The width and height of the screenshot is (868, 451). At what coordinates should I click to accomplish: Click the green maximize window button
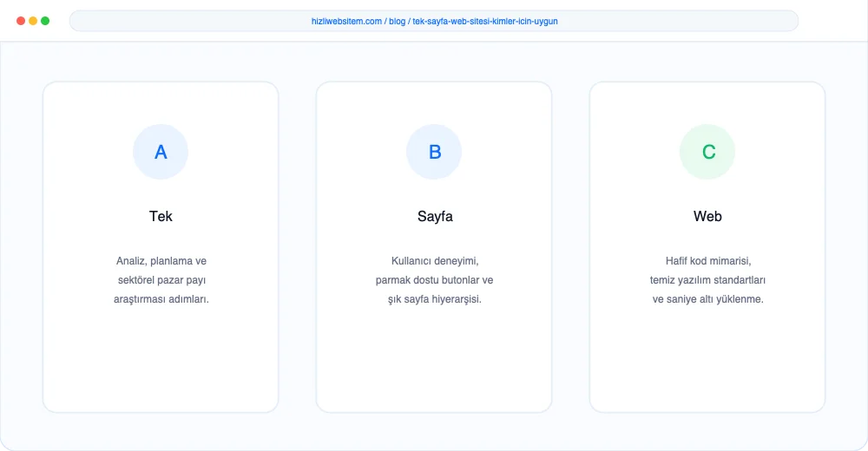[x=45, y=21]
